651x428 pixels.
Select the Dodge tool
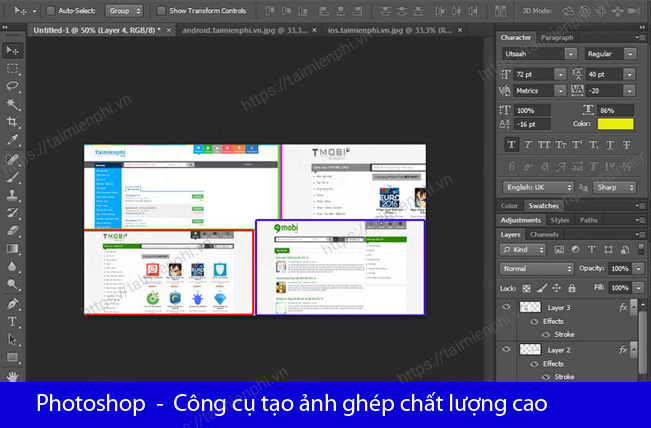click(x=12, y=284)
